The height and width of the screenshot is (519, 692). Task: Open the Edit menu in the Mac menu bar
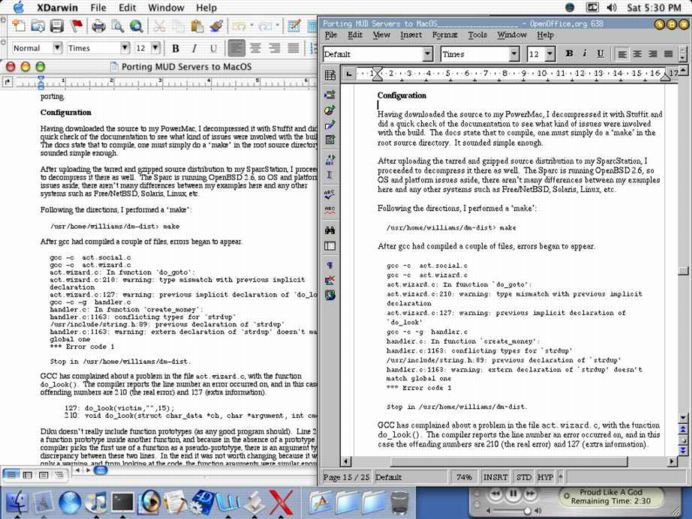[127, 8]
